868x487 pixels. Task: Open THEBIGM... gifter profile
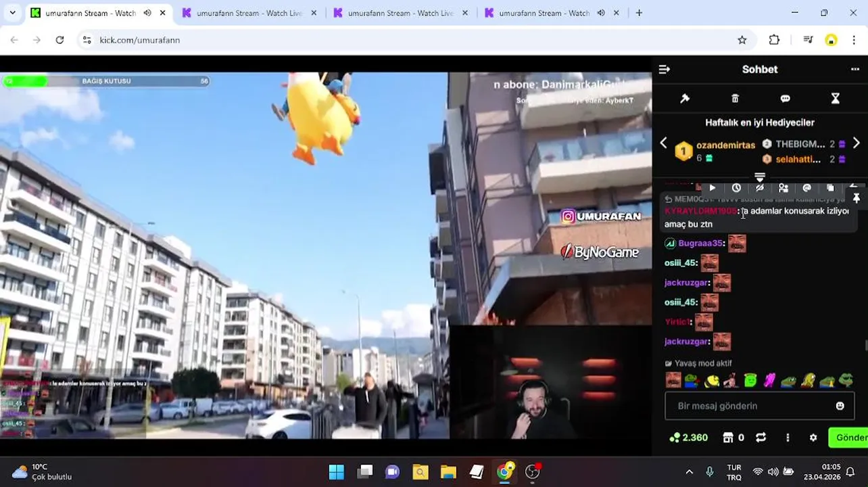point(800,144)
